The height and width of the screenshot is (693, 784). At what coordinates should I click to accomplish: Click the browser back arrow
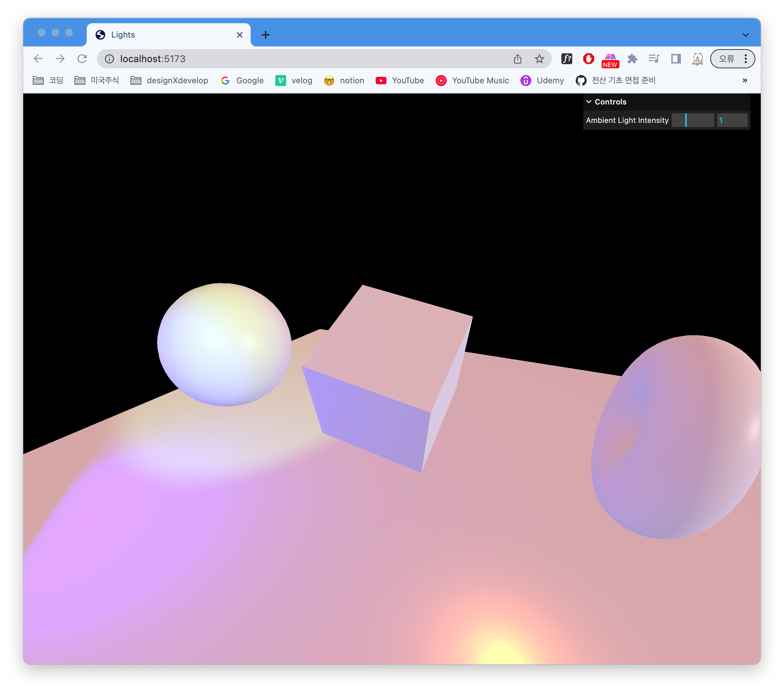(x=38, y=59)
